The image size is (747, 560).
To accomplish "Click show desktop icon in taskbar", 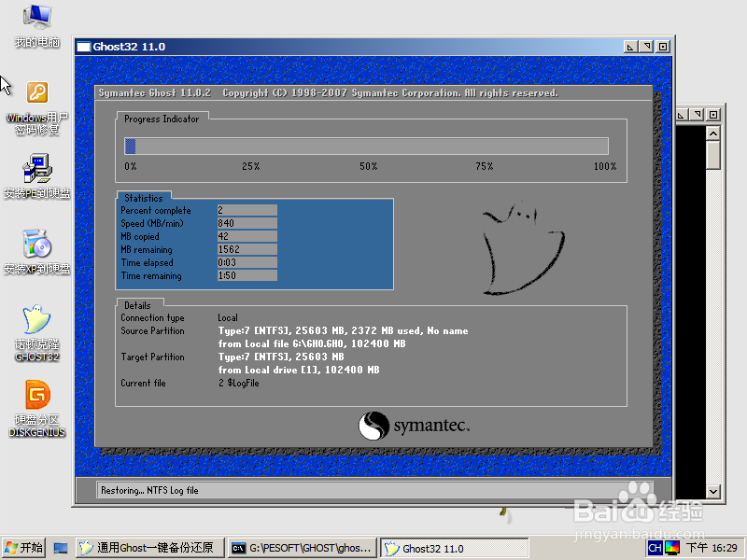I will click(x=61, y=549).
